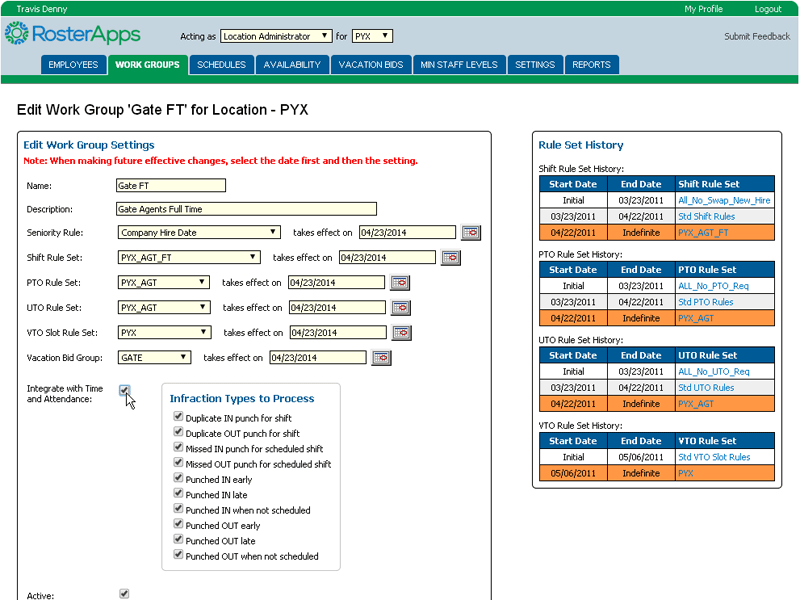The height and width of the screenshot is (600, 800).
Task: Open calendar picker for Shift Rule Set date
Action: tap(450, 258)
